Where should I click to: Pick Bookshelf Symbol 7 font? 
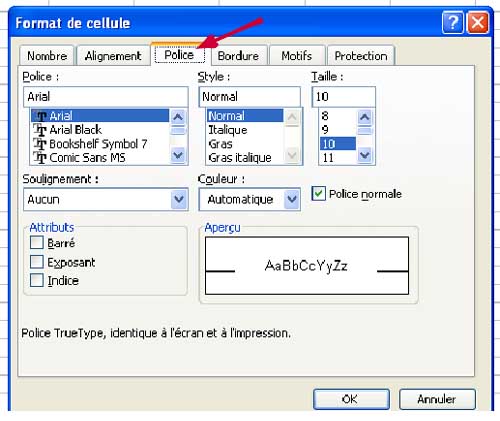pos(100,144)
